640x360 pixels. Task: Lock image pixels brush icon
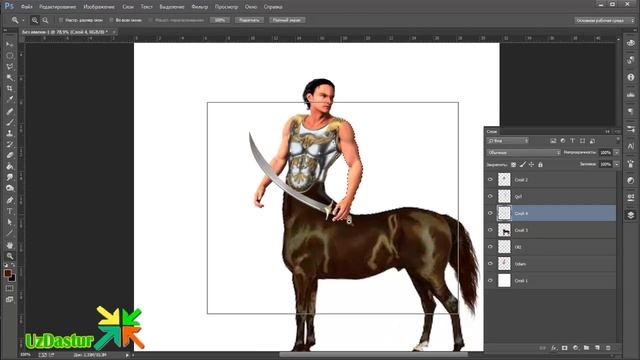click(522, 164)
